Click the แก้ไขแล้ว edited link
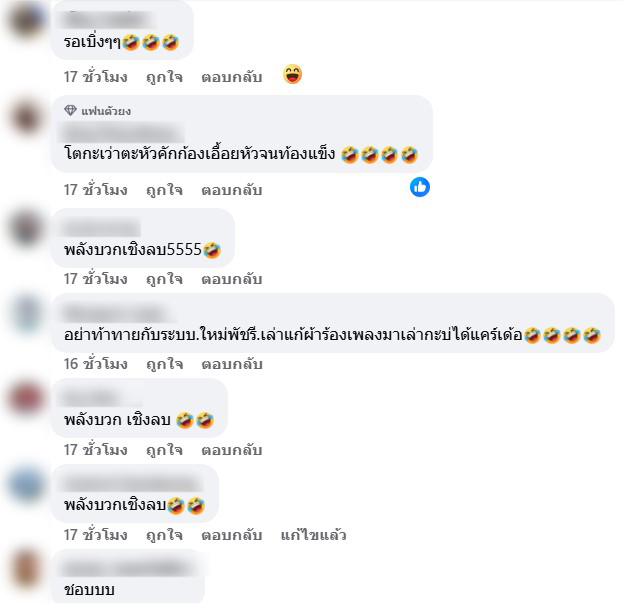Screen dimensions: 623x603 pyautogui.click(x=313, y=535)
